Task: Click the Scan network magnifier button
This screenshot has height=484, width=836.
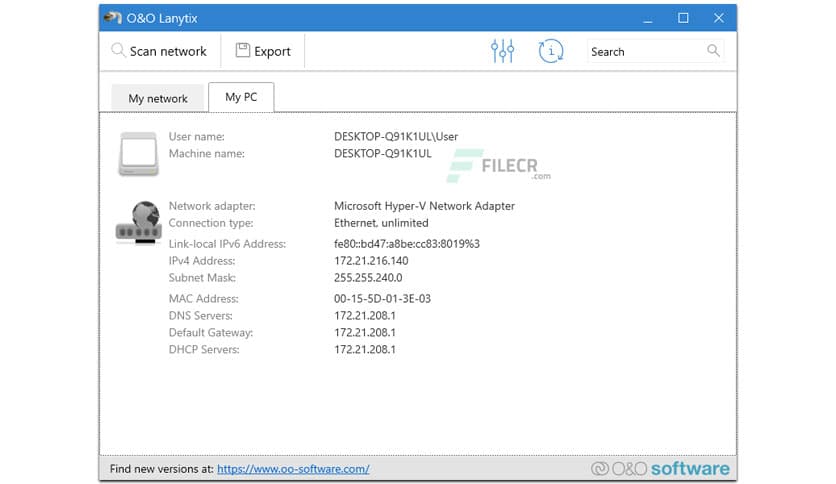Action: 160,51
